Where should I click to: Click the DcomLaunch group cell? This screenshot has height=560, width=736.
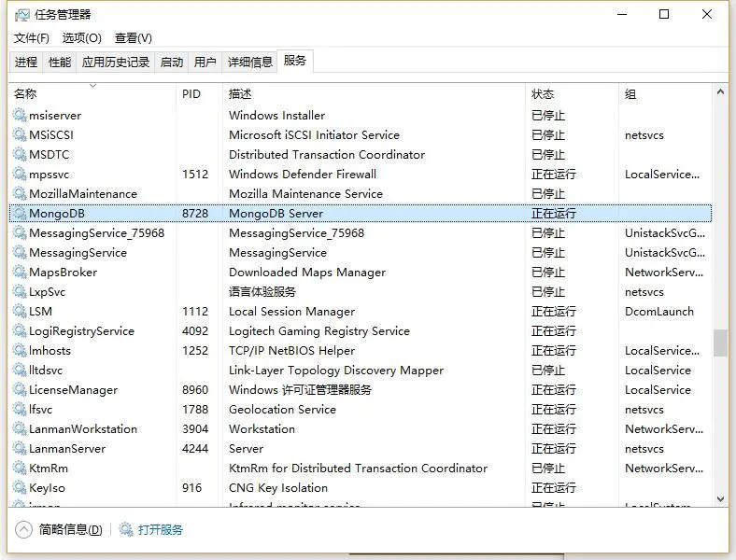point(659,312)
